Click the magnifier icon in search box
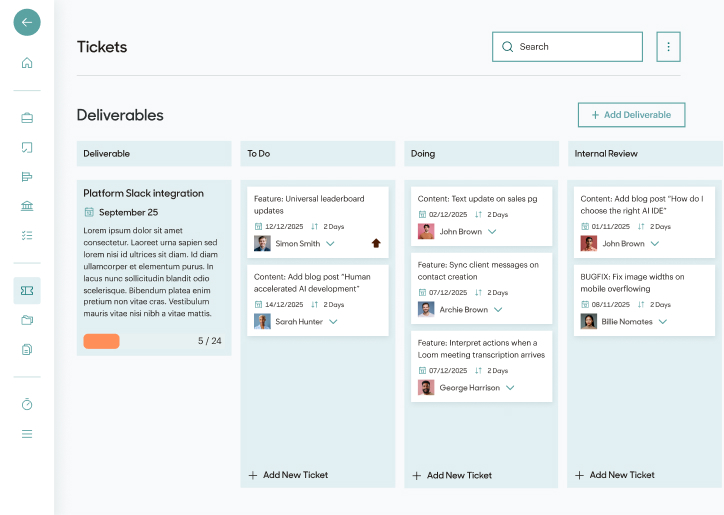Viewport: 724px width, 515px height. [x=507, y=47]
